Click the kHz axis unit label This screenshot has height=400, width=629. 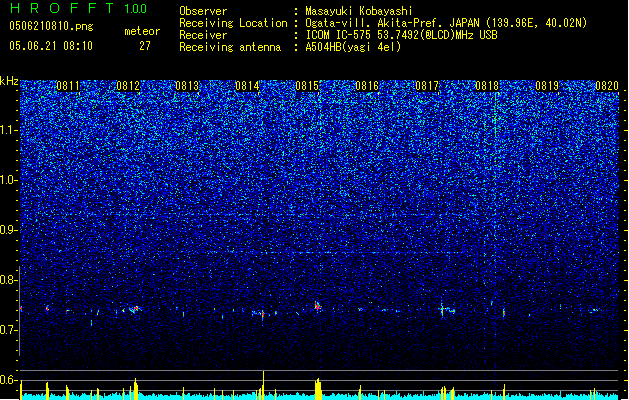[9, 81]
